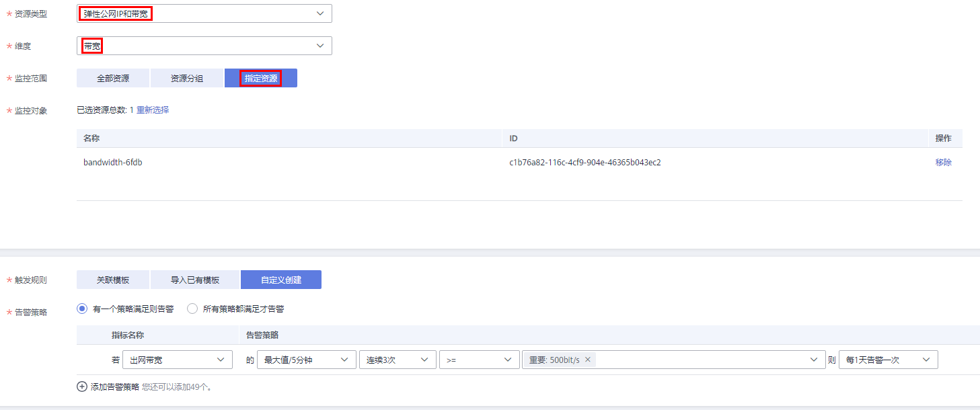Expand the 每1天告警一次 frequency dropdown
This screenshot has height=410, width=980.
pos(888,360)
